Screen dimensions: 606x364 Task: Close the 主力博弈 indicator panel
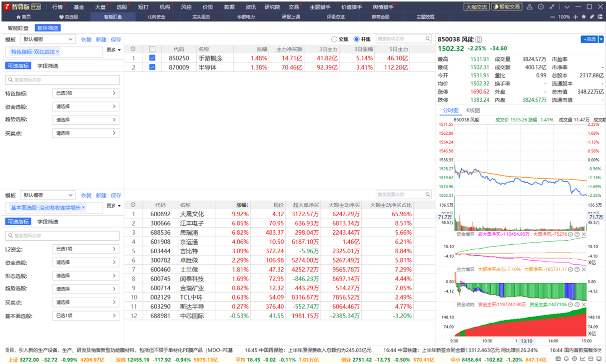[x=584, y=270]
